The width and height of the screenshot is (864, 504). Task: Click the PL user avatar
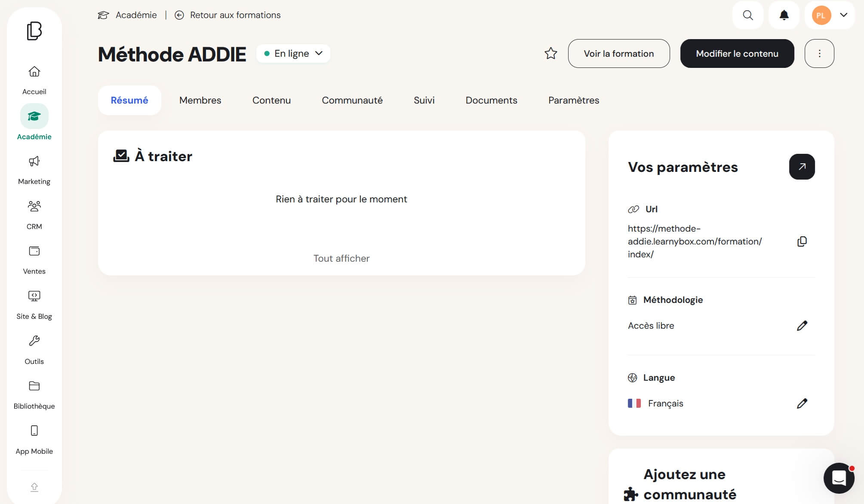[x=821, y=15]
